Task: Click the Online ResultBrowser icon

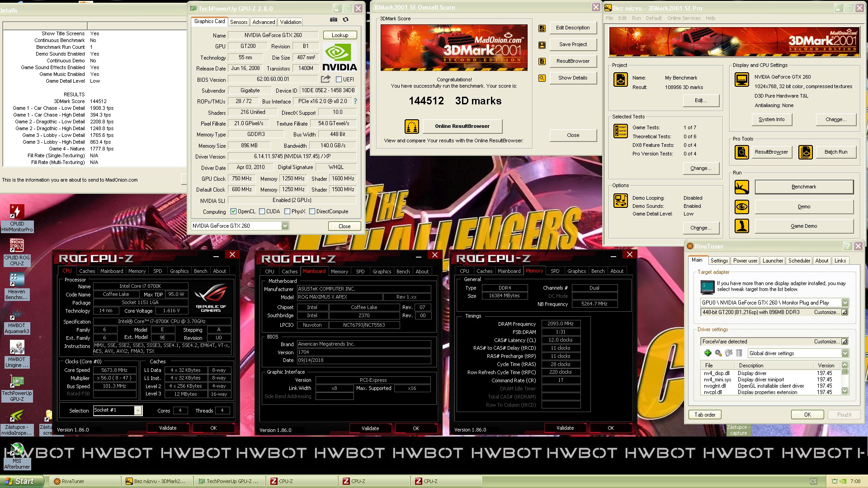Action: coord(412,127)
